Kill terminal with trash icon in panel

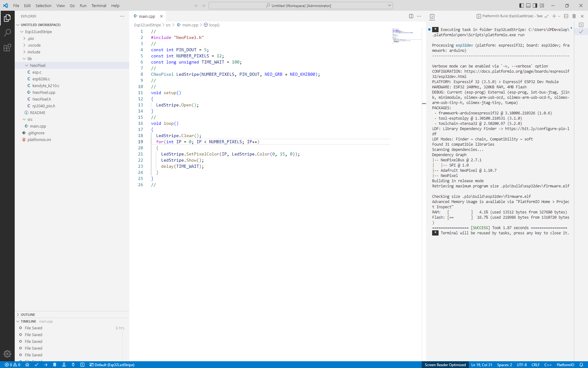(x=574, y=16)
